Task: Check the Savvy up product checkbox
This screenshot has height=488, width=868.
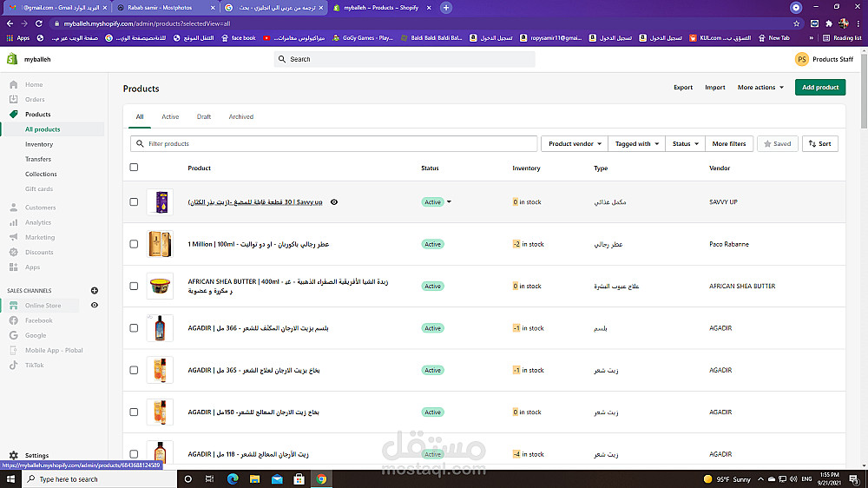Action: click(134, 202)
